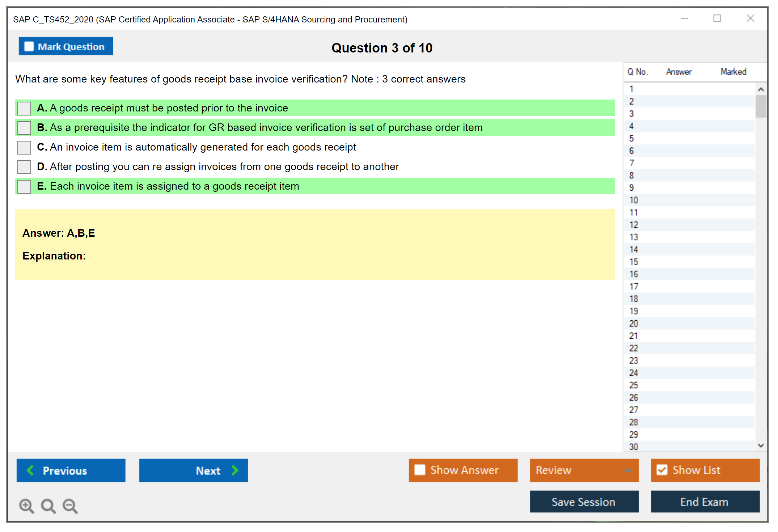Select question 10 in the list
Viewport: 778px width, 532px height.
pos(634,200)
